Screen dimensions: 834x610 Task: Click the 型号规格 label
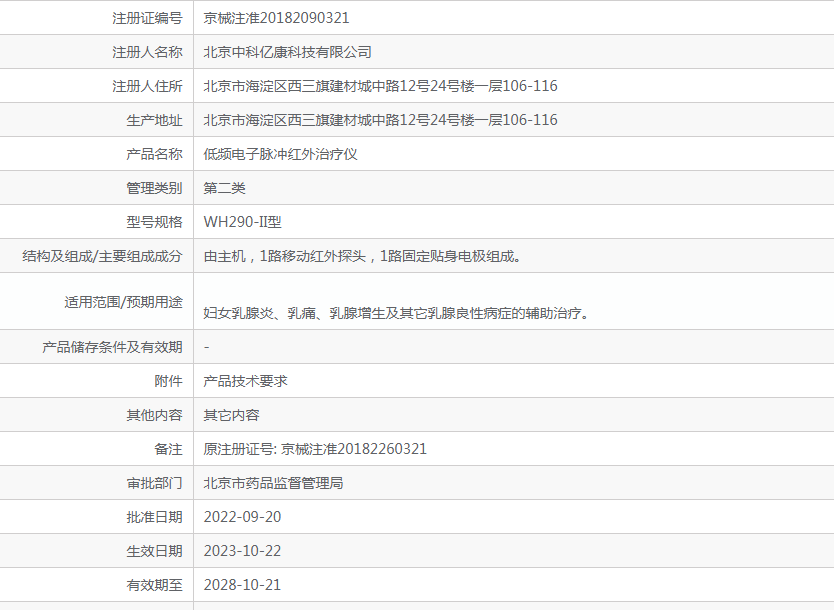154,222
